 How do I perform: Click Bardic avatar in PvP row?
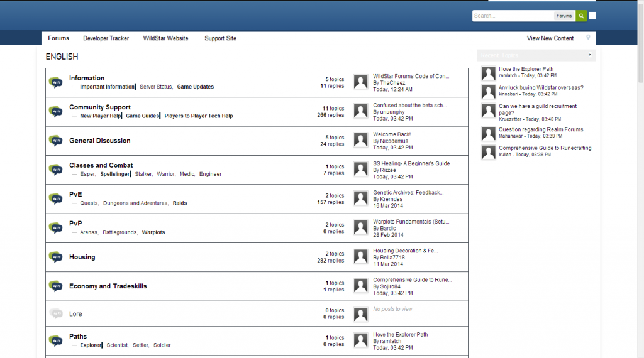click(360, 227)
